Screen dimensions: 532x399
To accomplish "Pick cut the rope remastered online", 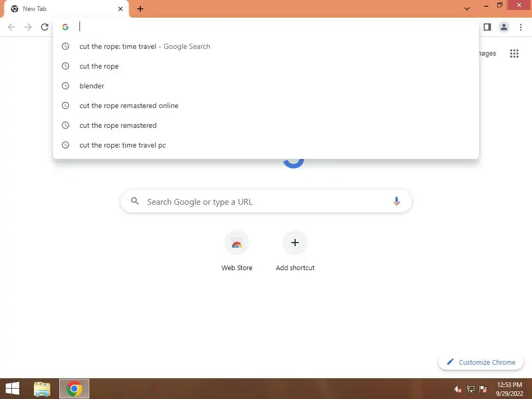I will tap(266, 105).
